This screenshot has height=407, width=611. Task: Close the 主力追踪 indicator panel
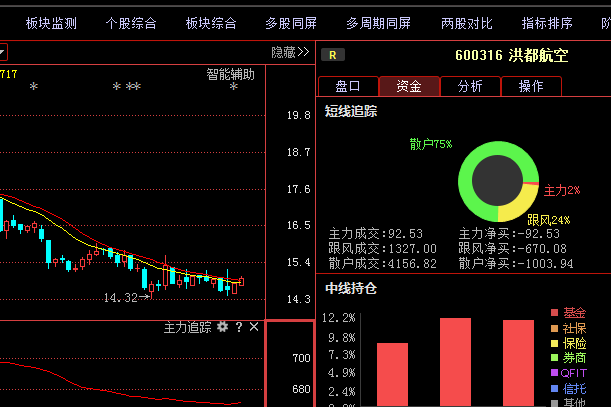click(x=254, y=327)
